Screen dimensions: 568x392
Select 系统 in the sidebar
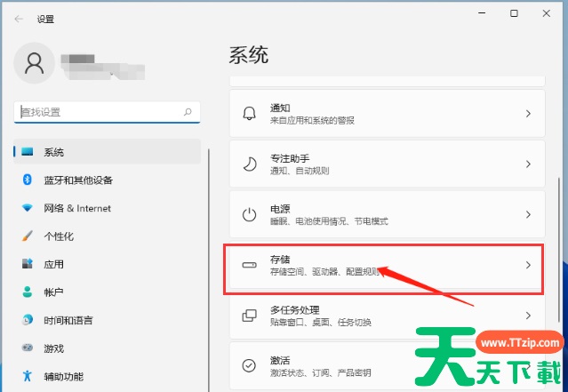click(54, 152)
